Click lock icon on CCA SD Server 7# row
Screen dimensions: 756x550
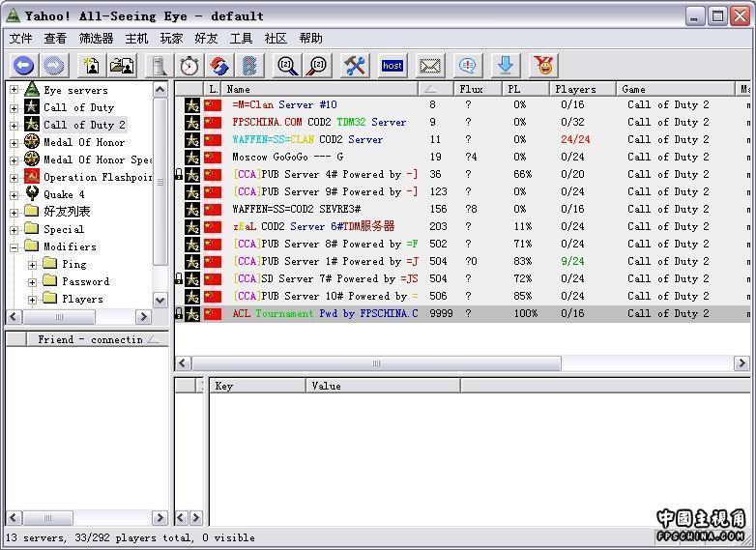pyautogui.click(x=179, y=278)
